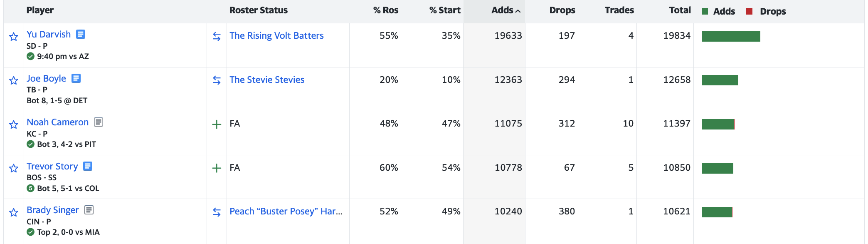Sort table by Drops column
This screenshot has width=868, height=244.
coord(562,10)
